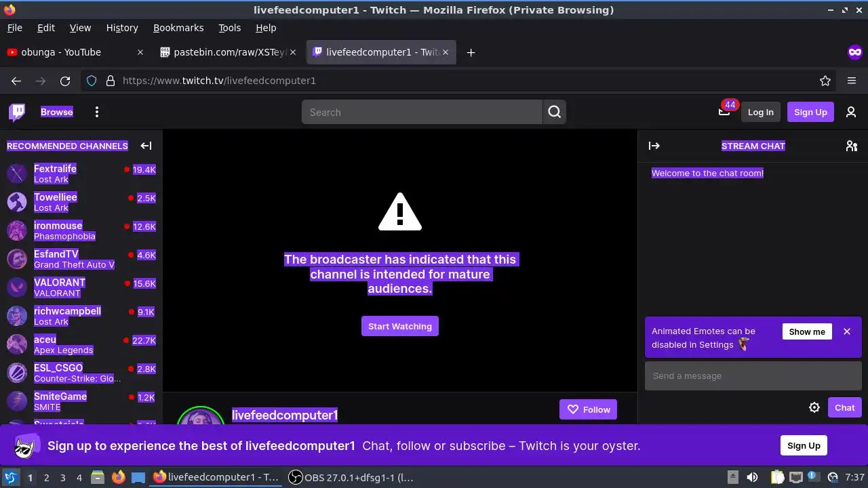Screen dimensions: 868x488
Task: Click the volume speaker tray icon
Action: pos(752,477)
